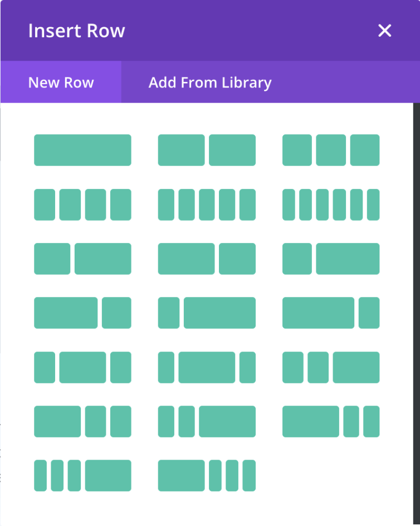Pick the half, quarter, quarter column layout
This screenshot has width=420, height=526.
click(82, 421)
